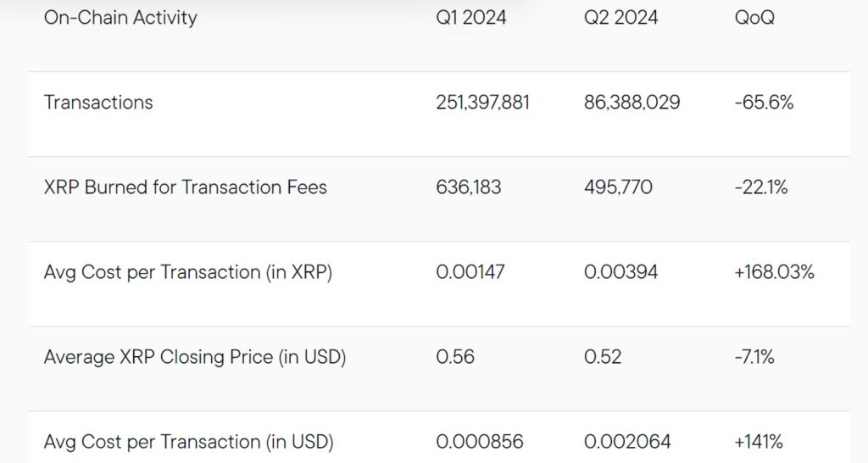Select the Q1 2024 column header
Viewport: 868px width, 463px height.
click(471, 17)
